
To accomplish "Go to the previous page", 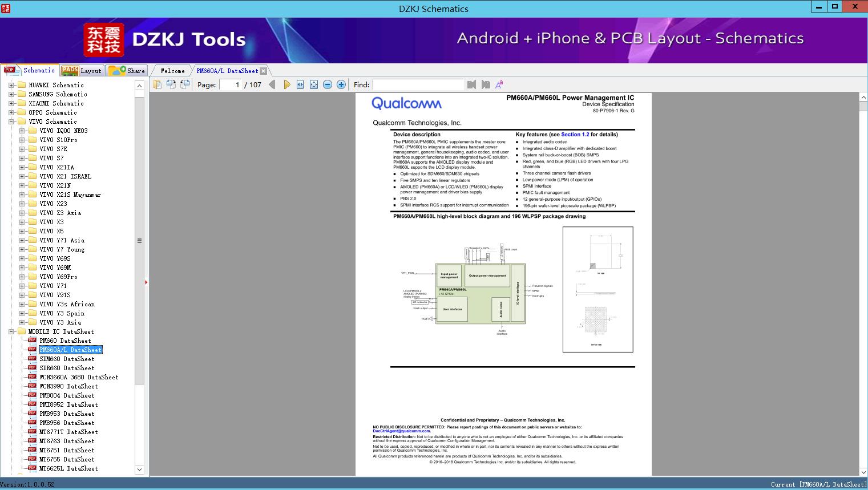I will point(272,84).
